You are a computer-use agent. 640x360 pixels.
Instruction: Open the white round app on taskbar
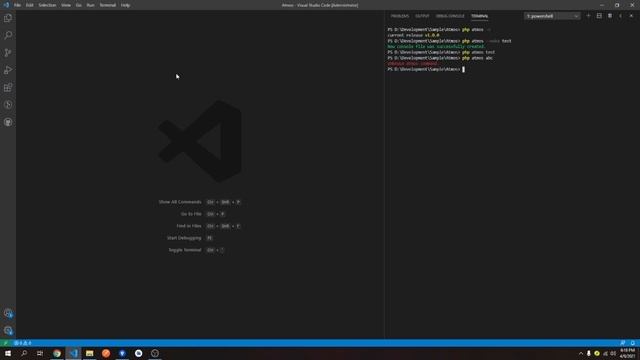(138, 353)
